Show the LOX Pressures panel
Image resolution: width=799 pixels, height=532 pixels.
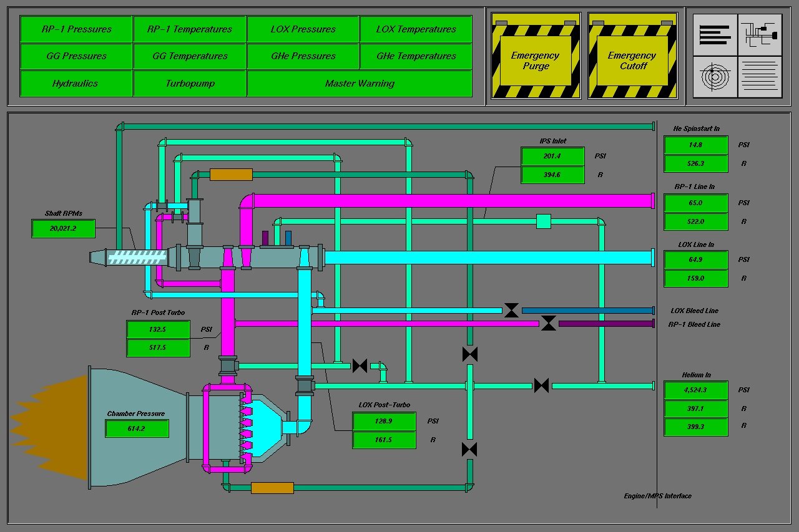(303, 29)
